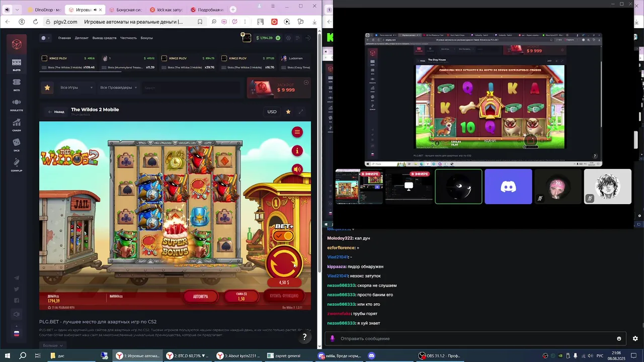Open the slot game hamburger menu
644x362 pixels.
[x=297, y=132]
